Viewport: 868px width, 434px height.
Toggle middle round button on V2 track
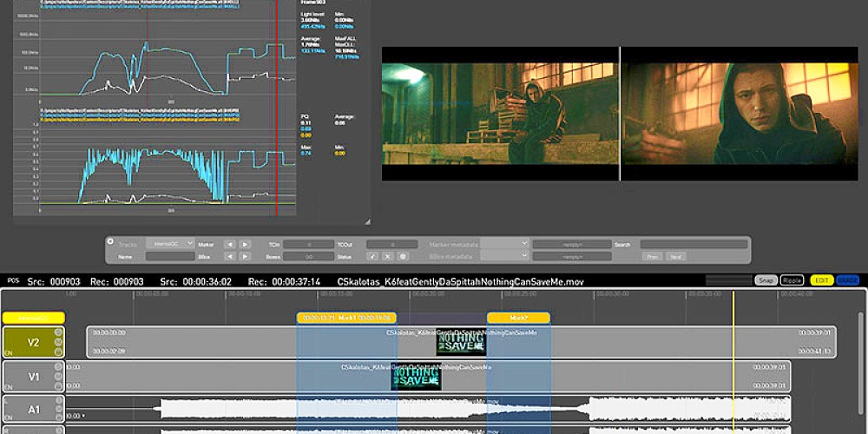click(x=57, y=341)
